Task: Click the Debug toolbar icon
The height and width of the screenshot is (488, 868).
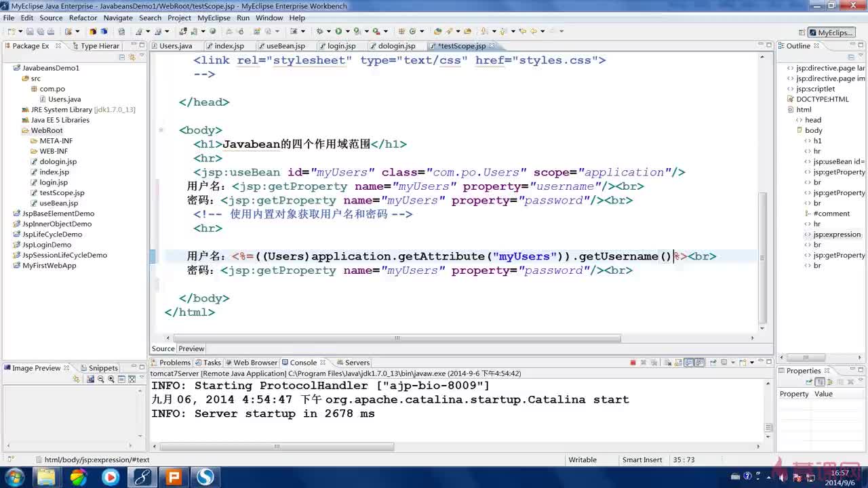Action: [319, 31]
